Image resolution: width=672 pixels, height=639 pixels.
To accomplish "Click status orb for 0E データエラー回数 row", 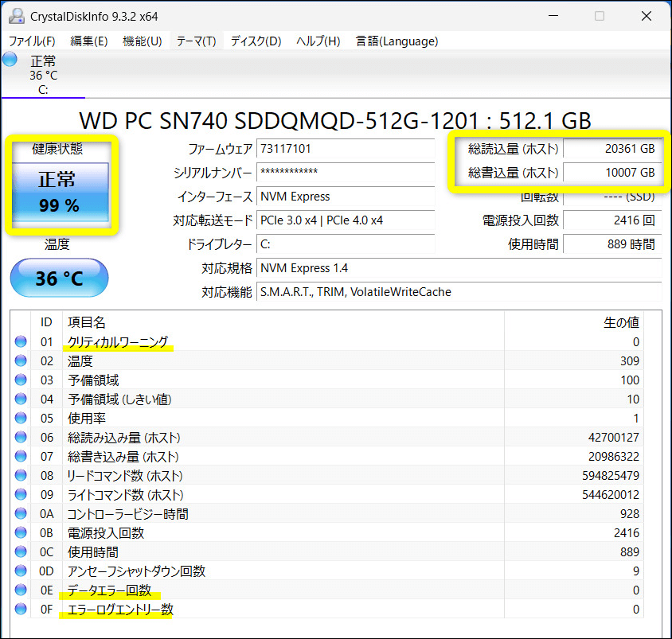I will (x=21, y=590).
